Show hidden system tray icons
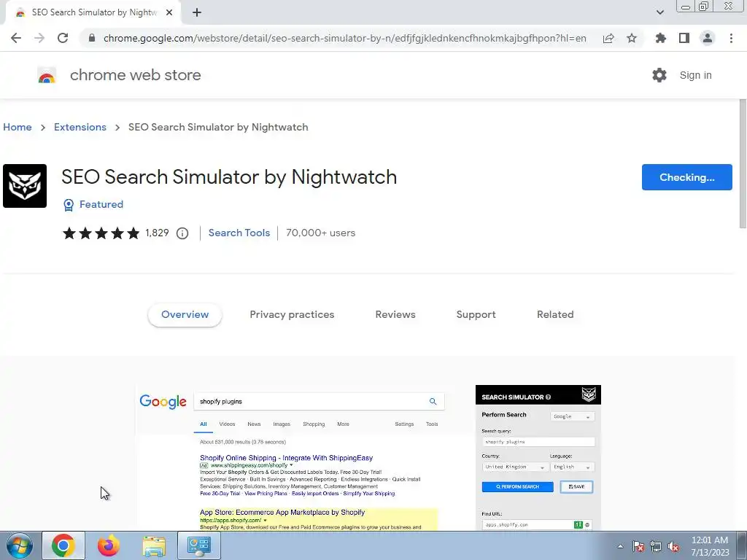 click(x=620, y=546)
